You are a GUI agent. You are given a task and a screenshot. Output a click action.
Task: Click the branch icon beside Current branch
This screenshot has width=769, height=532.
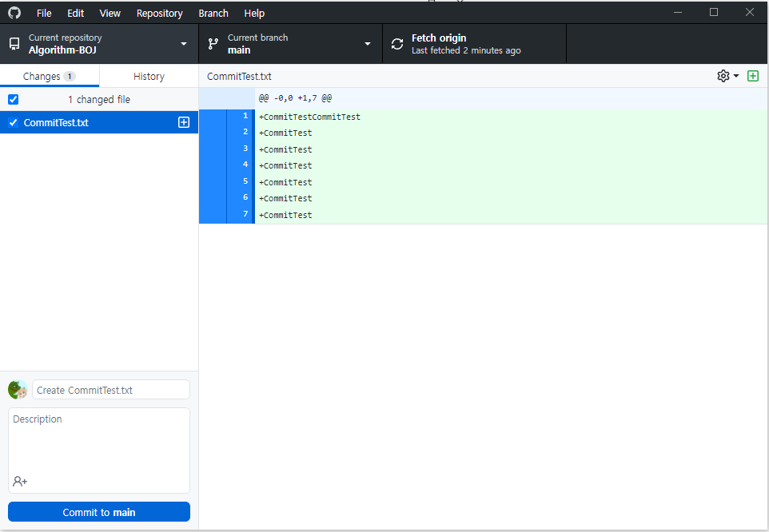point(213,44)
